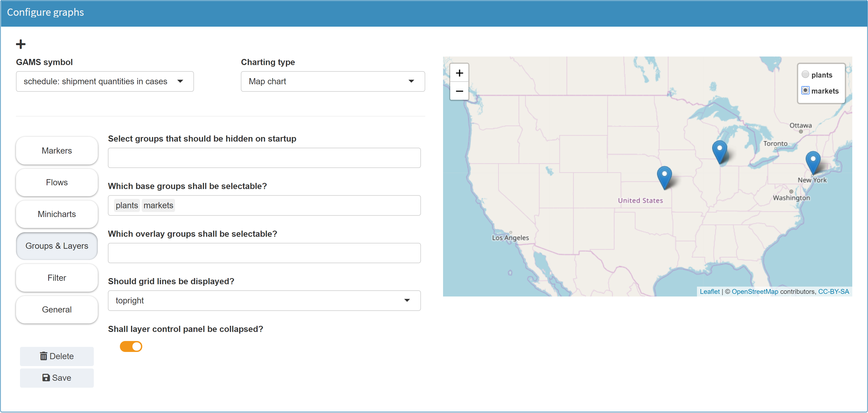This screenshot has height=413, width=868.
Task: Click the plus icon to add a graph
Action: point(21,44)
